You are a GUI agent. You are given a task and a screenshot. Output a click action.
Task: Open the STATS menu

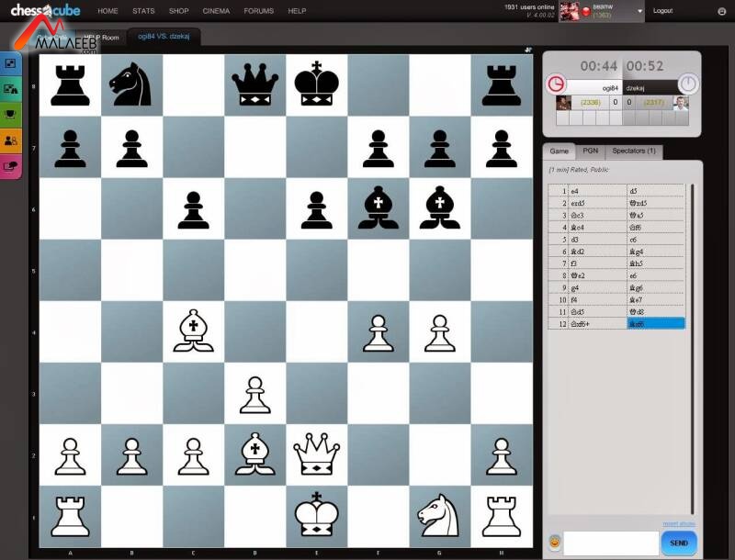[143, 11]
